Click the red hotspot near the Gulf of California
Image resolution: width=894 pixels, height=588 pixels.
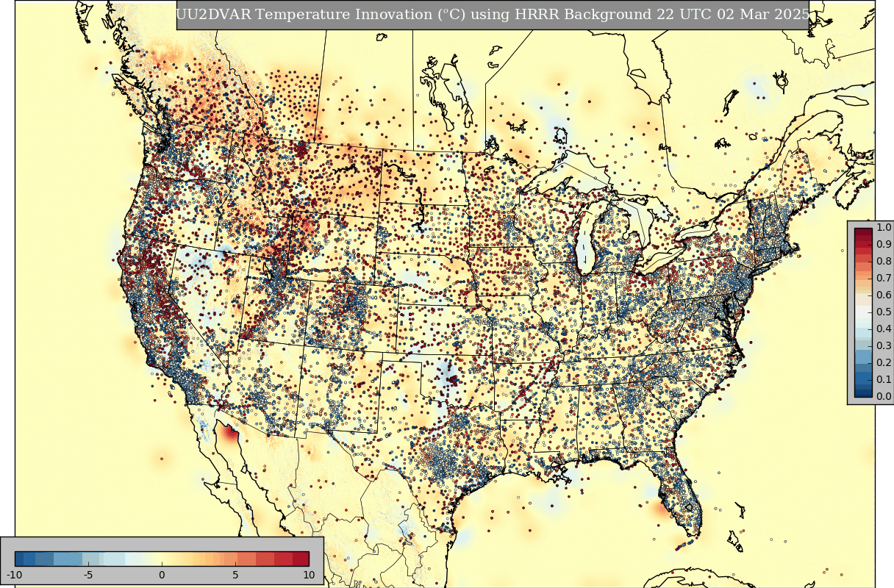pyautogui.click(x=231, y=432)
